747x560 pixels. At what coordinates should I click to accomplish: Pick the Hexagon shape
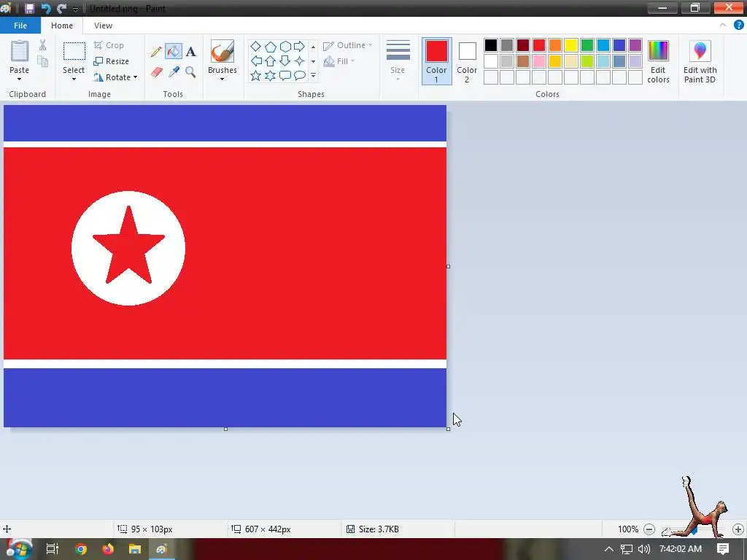coord(285,46)
